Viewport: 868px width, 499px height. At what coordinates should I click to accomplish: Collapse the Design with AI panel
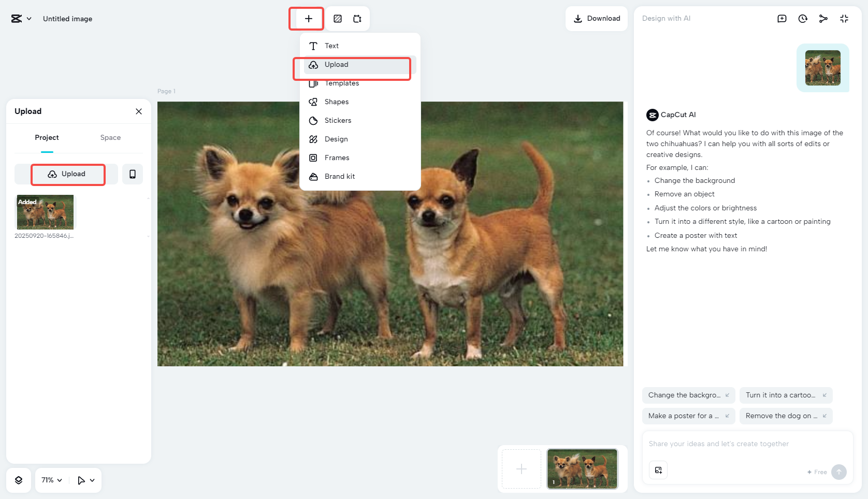(x=844, y=18)
